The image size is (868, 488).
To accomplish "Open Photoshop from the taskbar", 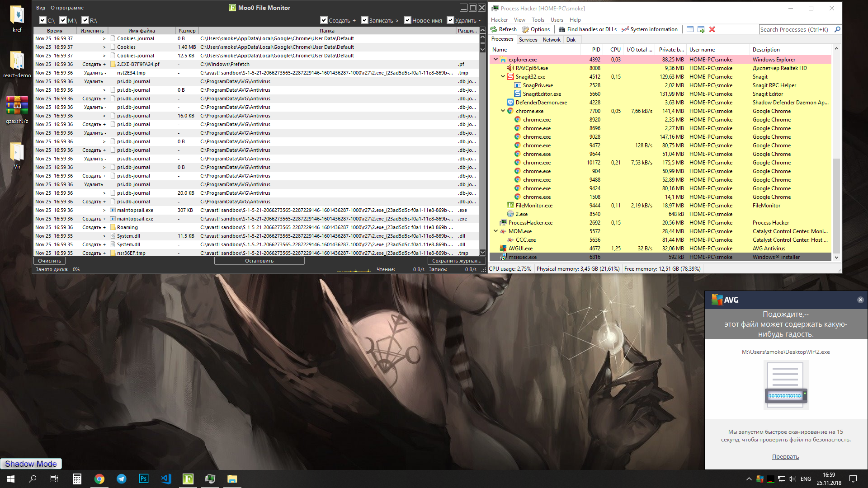I will (x=143, y=479).
